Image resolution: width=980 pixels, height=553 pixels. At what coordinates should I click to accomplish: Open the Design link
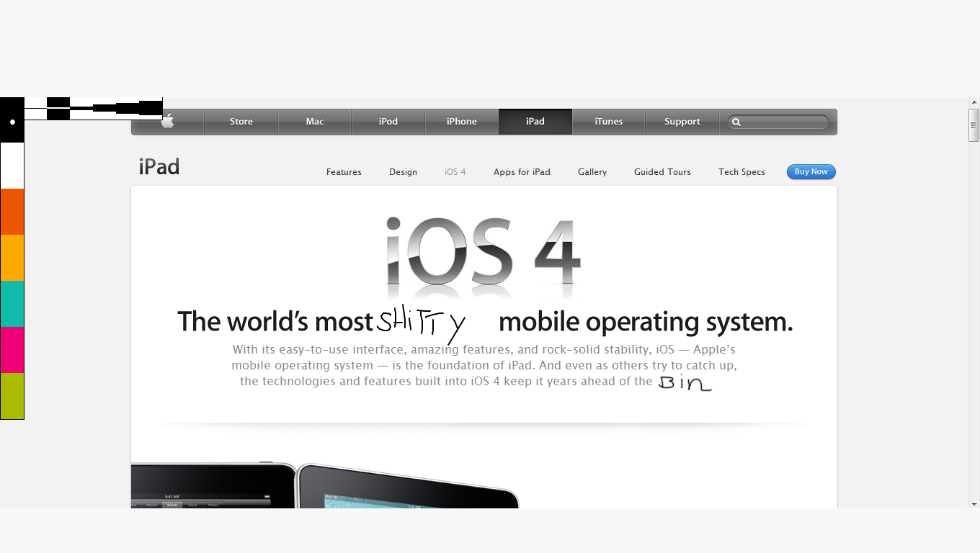coord(403,172)
